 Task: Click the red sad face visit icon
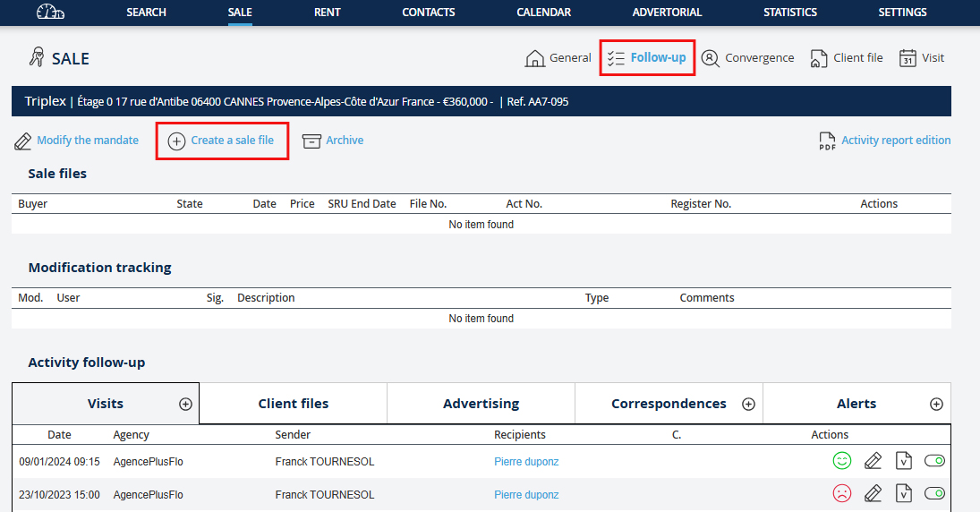(841, 494)
